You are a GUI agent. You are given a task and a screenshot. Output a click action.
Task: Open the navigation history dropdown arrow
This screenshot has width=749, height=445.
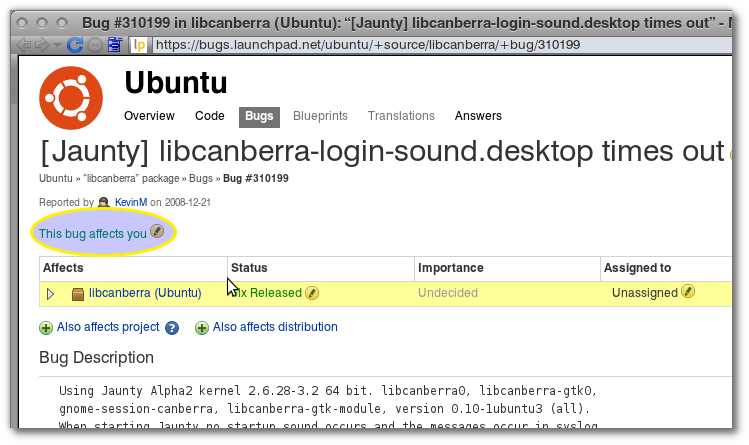coord(57,46)
